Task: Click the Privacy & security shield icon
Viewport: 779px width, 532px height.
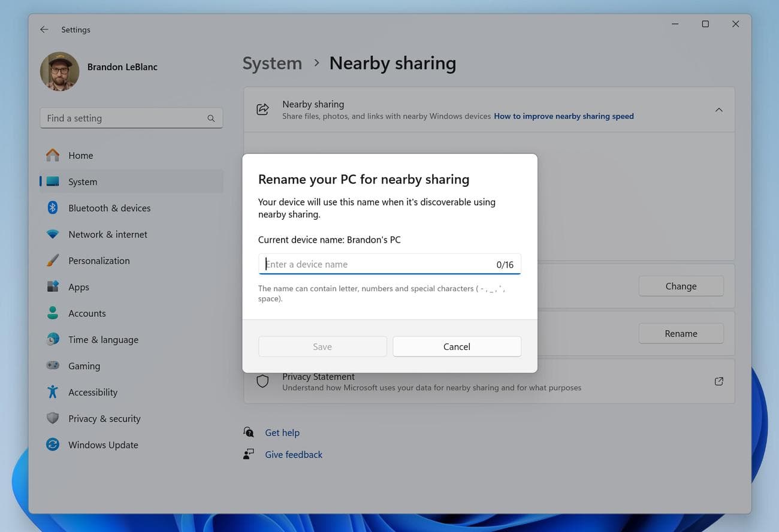Action: 52,418
